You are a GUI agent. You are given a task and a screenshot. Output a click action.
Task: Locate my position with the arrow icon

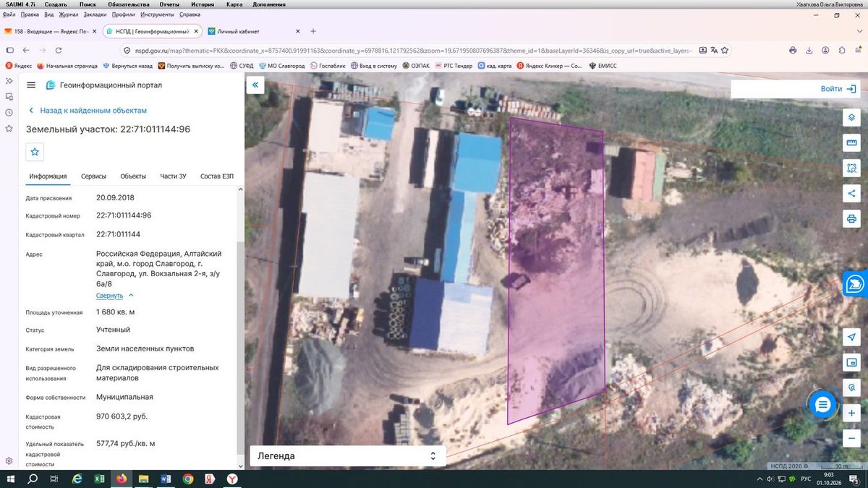851,338
